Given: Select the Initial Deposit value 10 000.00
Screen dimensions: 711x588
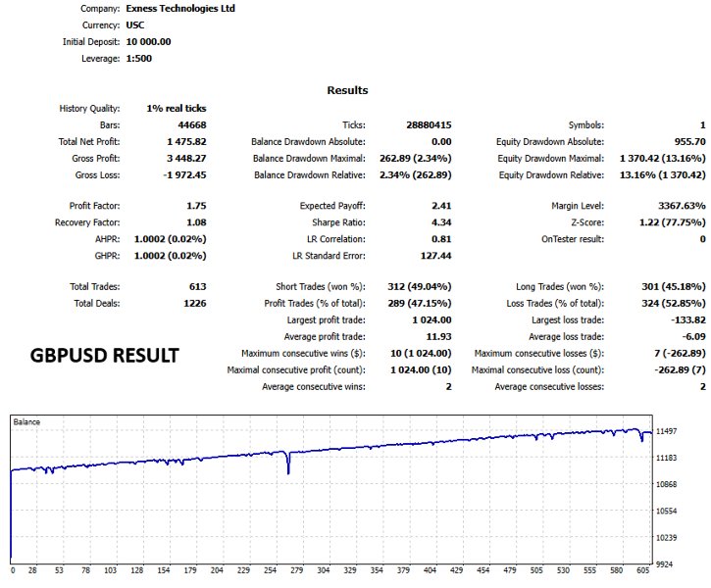Looking at the screenshot, I should 148,42.
